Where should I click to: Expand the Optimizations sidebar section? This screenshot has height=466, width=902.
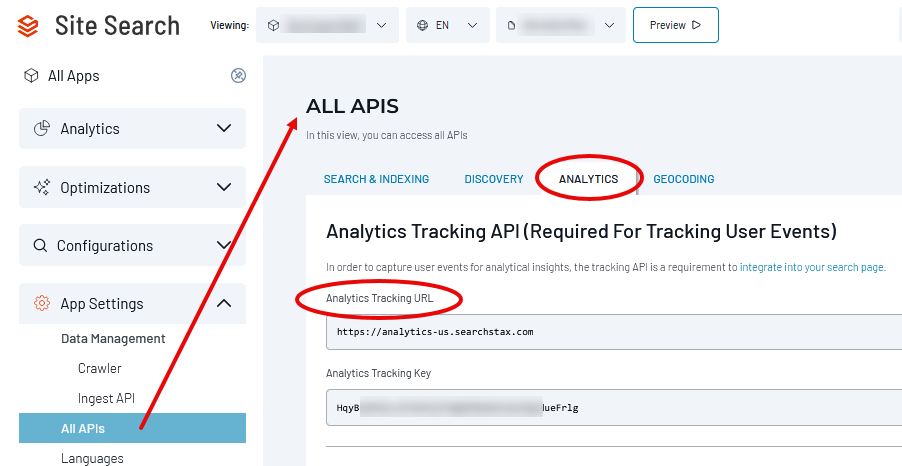click(132, 187)
